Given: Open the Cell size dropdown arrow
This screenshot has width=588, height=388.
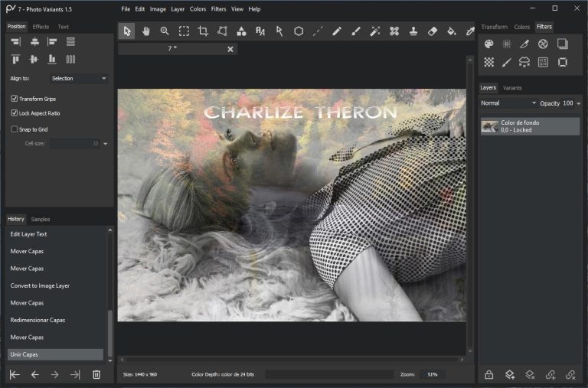Looking at the screenshot, I should [x=106, y=144].
